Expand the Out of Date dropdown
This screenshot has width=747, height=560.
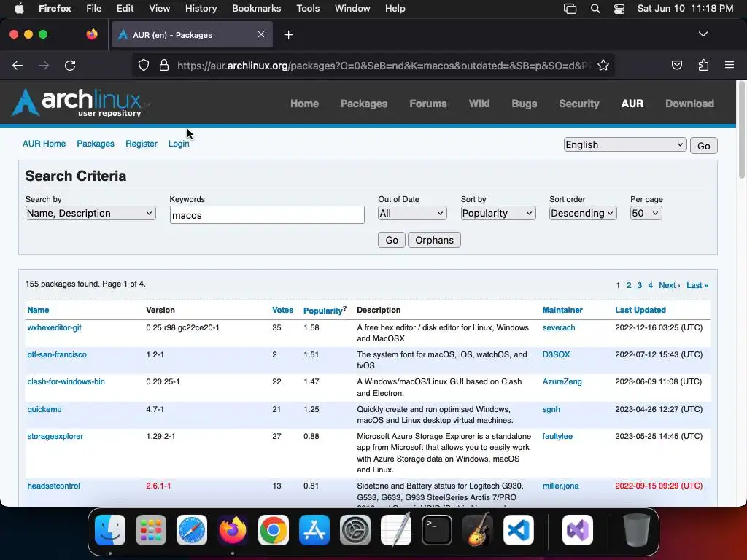[412, 214]
